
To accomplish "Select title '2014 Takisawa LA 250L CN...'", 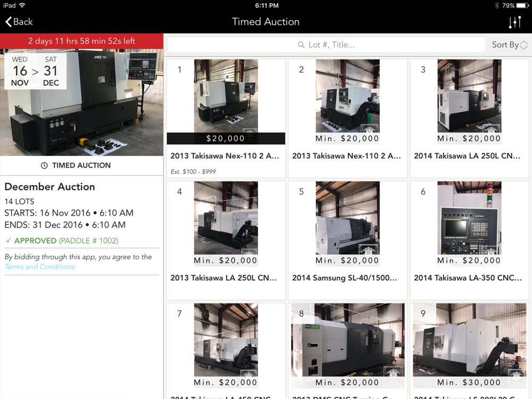I will point(467,156).
